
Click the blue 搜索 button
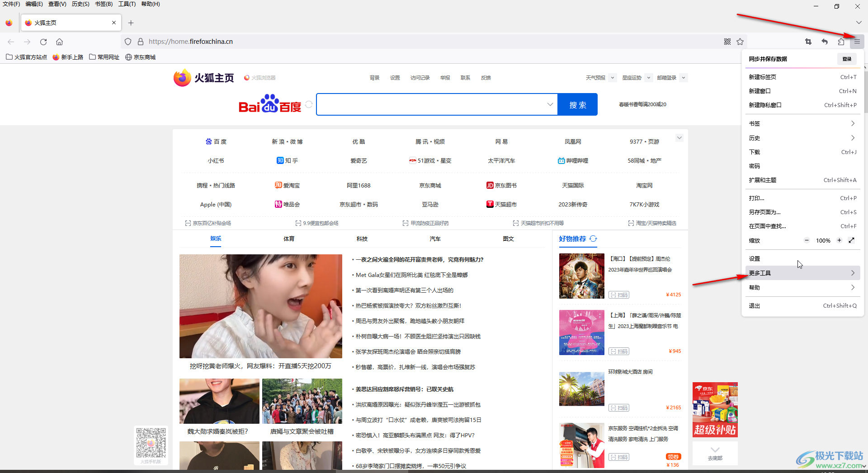577,104
